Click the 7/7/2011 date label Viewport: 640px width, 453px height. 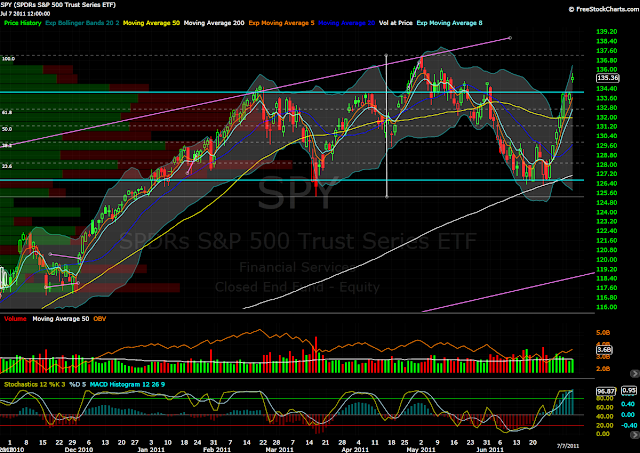[x=568, y=446]
